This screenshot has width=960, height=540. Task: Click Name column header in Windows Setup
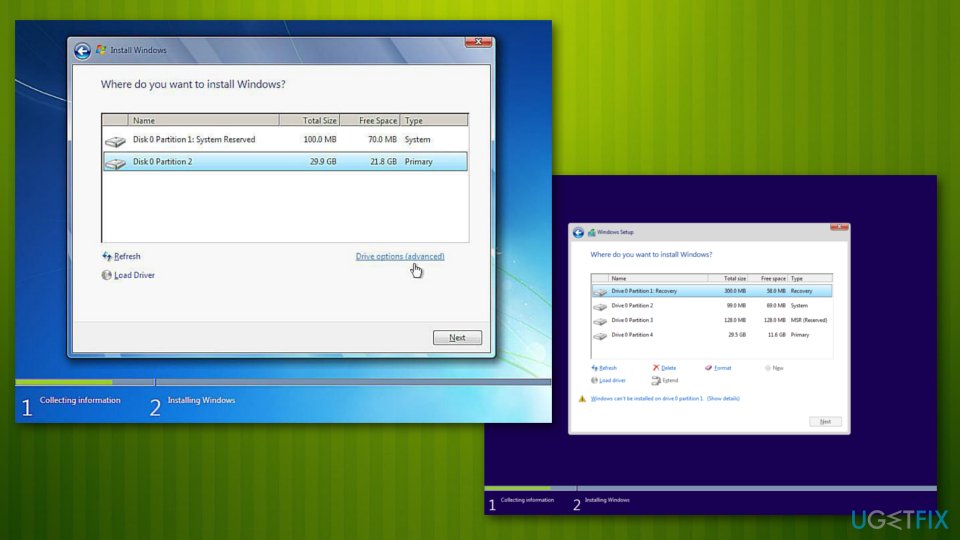click(659, 278)
